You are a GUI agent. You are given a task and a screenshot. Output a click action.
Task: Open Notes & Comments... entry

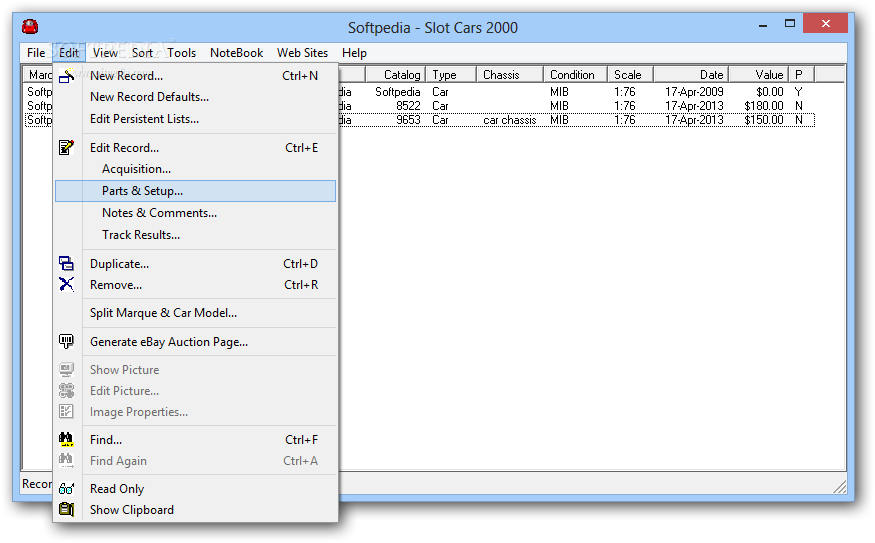point(195,213)
